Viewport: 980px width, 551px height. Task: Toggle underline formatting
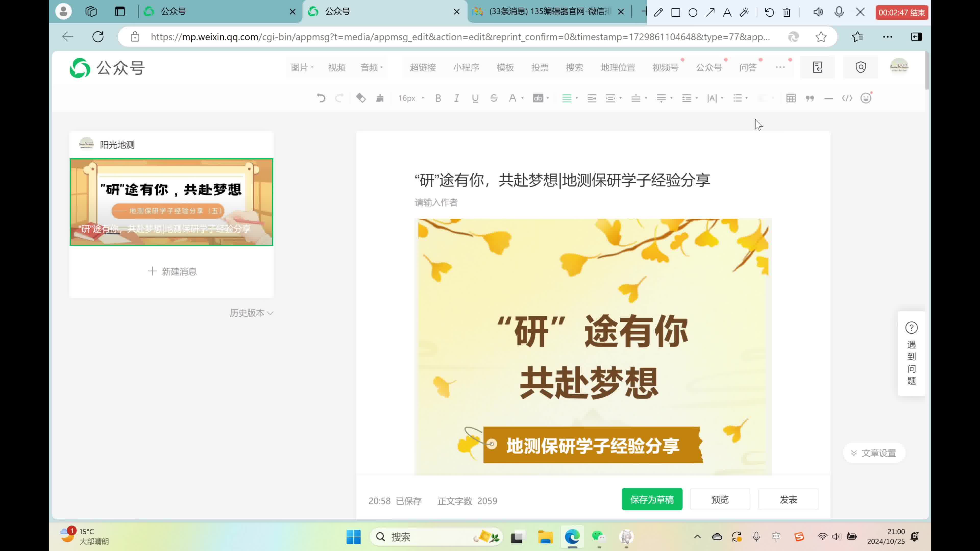pyautogui.click(x=475, y=98)
